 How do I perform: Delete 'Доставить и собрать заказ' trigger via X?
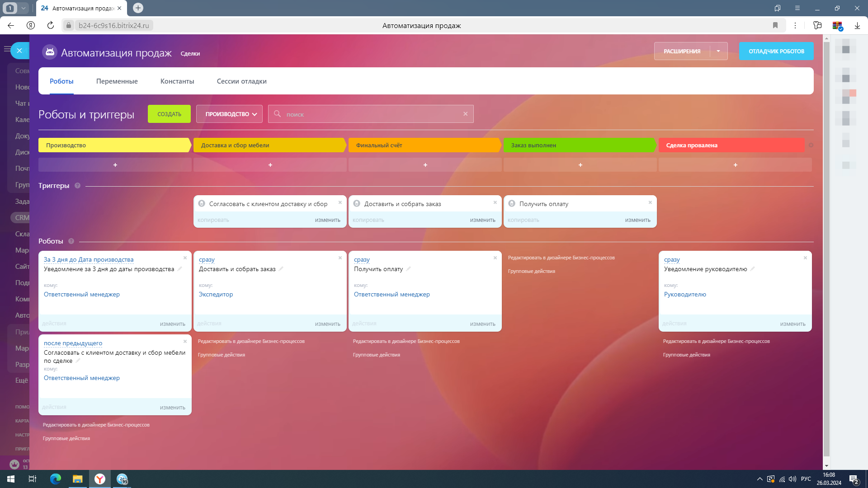[x=495, y=202]
